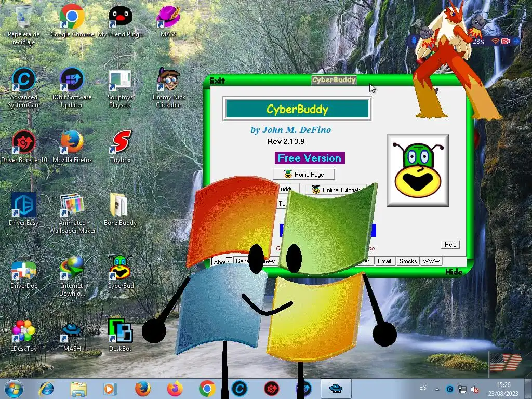532x399 pixels.
Task: Click the Help button in CyberBuddy
Action: (450, 245)
